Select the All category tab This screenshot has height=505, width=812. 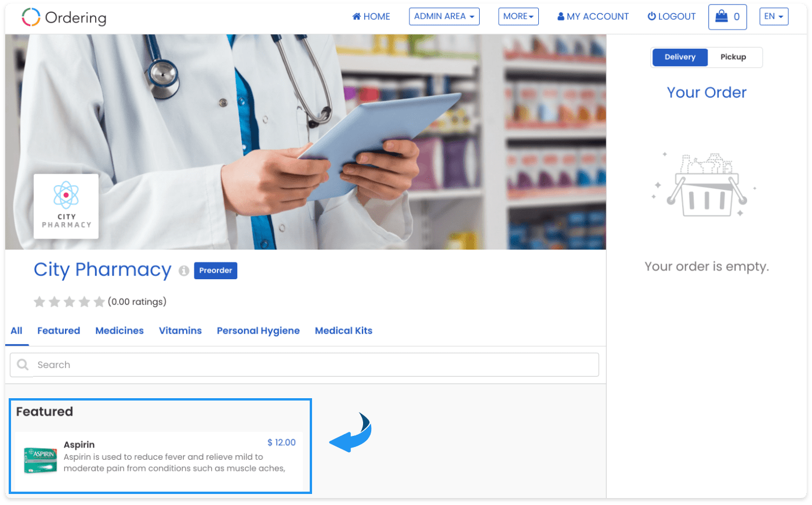tap(17, 331)
